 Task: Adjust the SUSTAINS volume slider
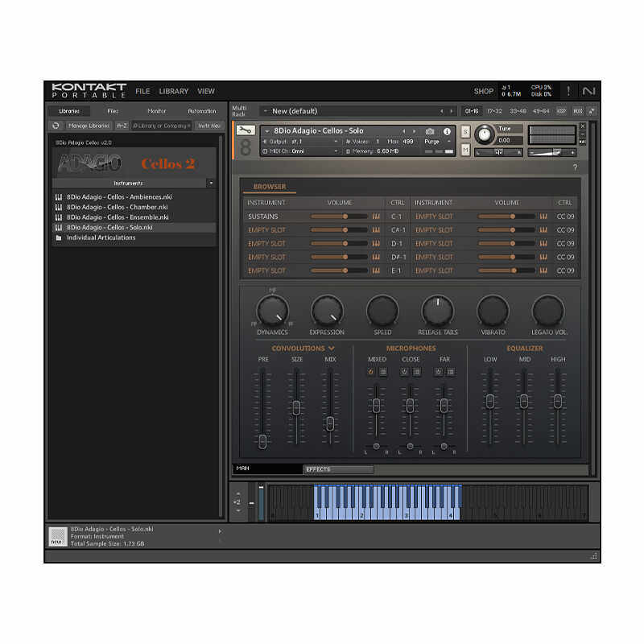click(339, 217)
